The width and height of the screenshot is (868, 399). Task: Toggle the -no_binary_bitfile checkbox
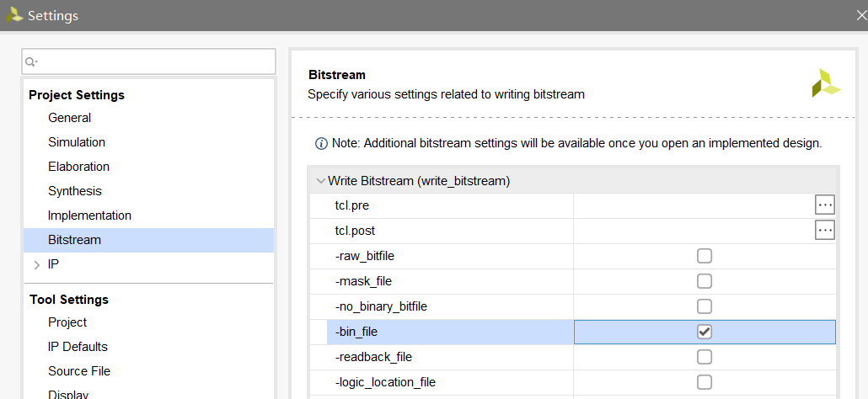(705, 306)
